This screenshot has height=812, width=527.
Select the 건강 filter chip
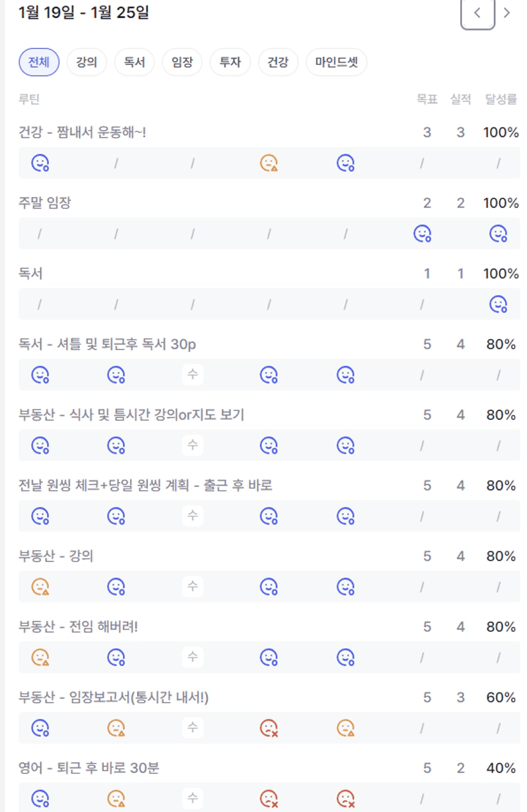coord(278,62)
